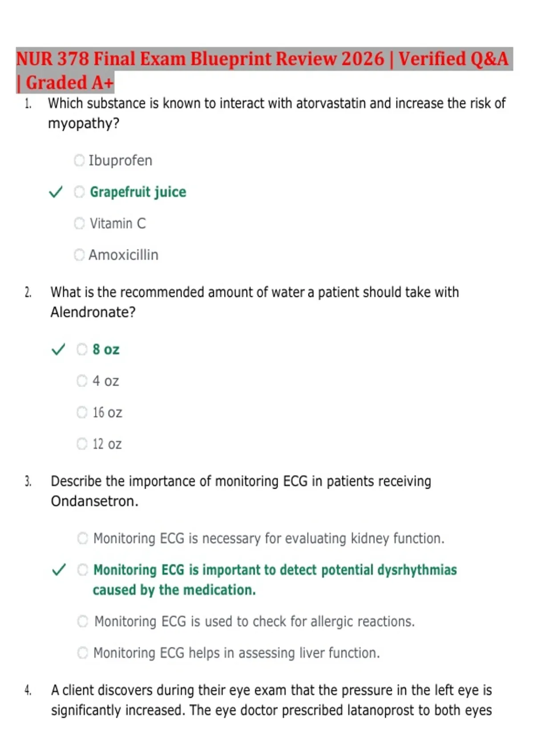Image resolution: width=534 pixels, height=756 pixels.
Task: Select the kidney function answer radio button
Action: pyautogui.click(x=83, y=539)
